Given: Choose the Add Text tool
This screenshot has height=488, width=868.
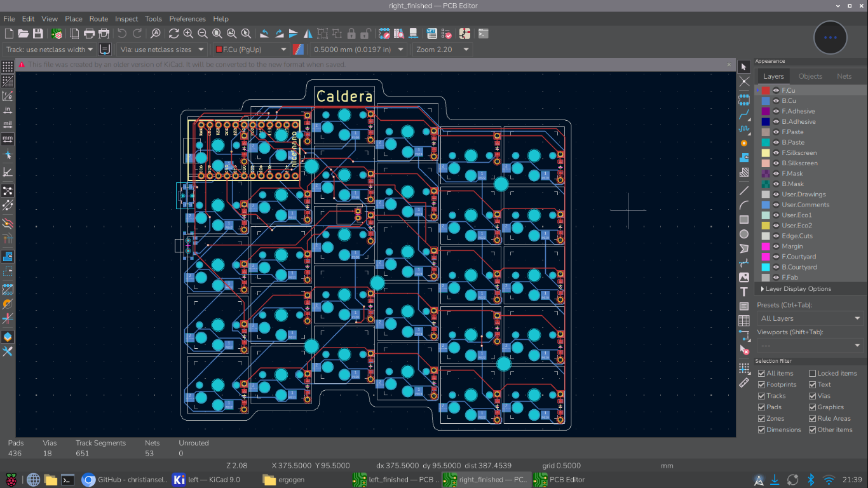Looking at the screenshot, I should (x=744, y=292).
